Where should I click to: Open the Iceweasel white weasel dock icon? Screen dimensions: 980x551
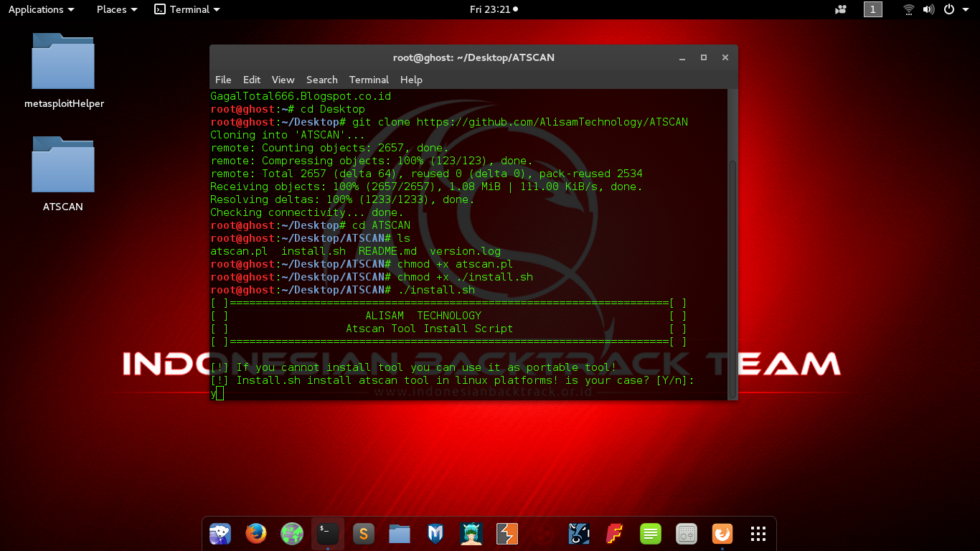coord(220,534)
